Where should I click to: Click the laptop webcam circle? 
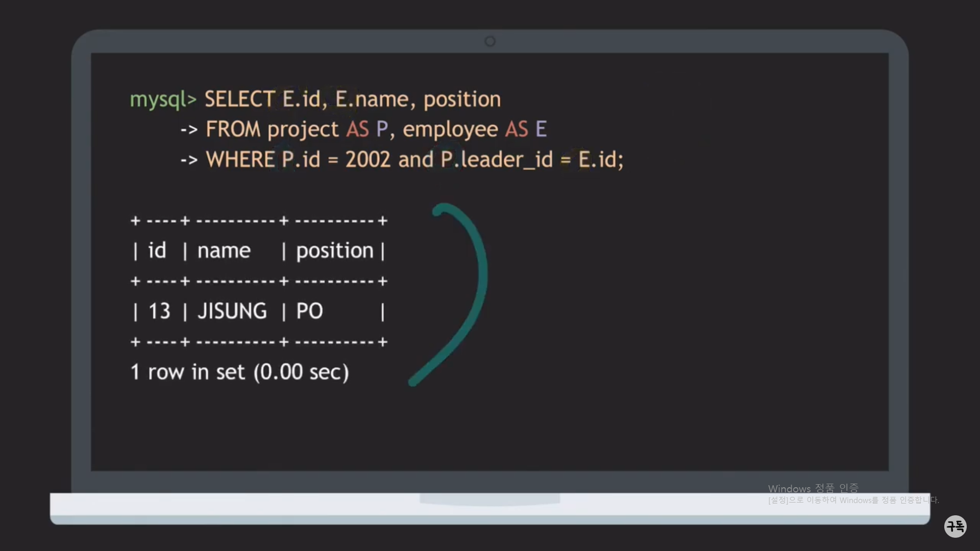(x=490, y=41)
